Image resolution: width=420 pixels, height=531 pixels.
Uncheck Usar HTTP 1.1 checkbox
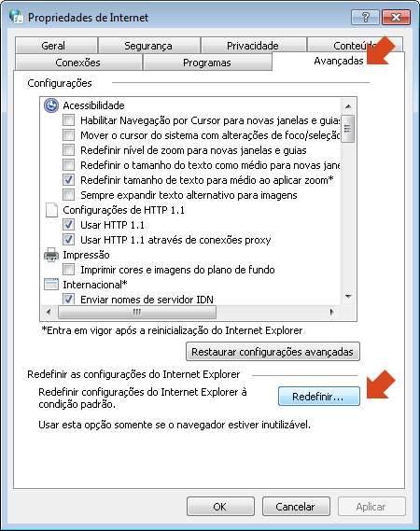point(68,225)
